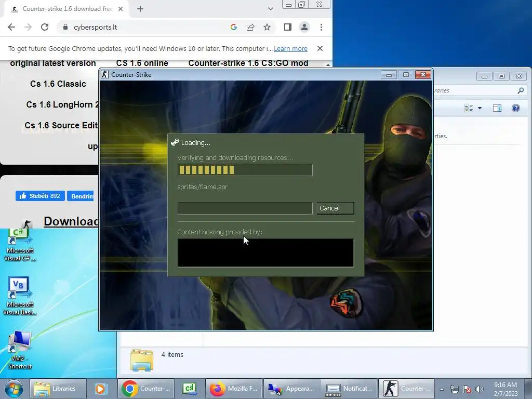Open Chrome profile avatar
The image size is (532, 399).
[304, 27]
